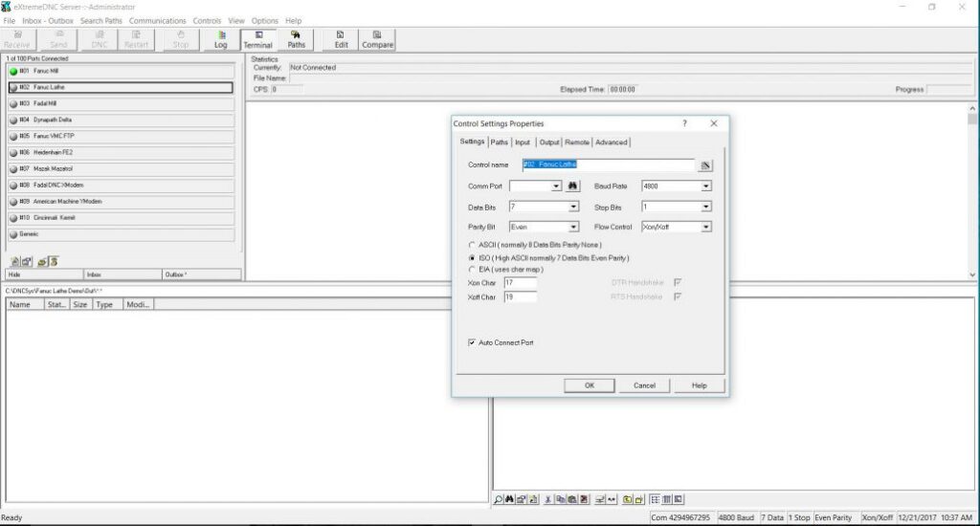Click the Control name input field

[608, 164]
